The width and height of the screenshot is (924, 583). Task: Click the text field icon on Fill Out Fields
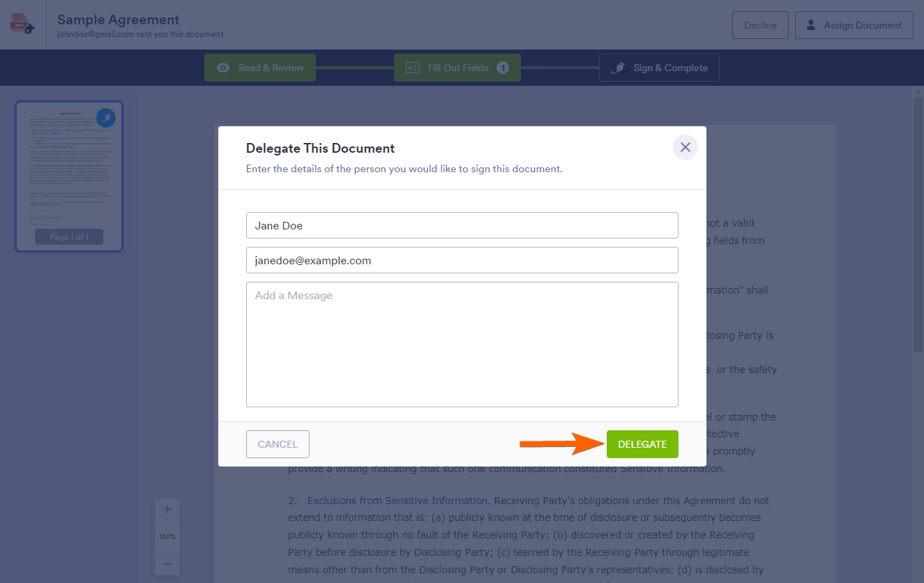412,68
